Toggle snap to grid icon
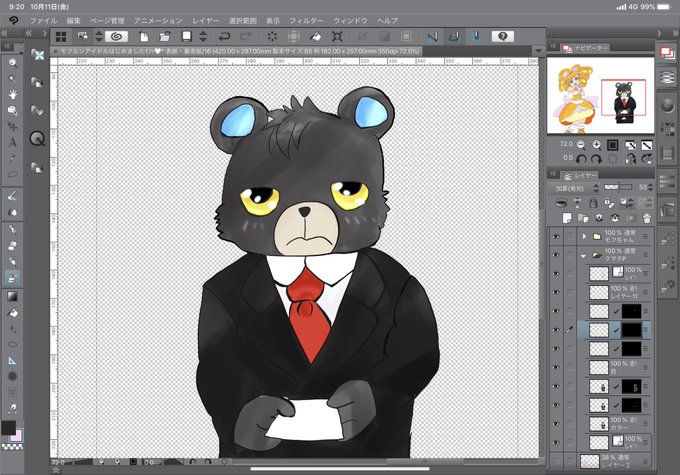 (476, 36)
